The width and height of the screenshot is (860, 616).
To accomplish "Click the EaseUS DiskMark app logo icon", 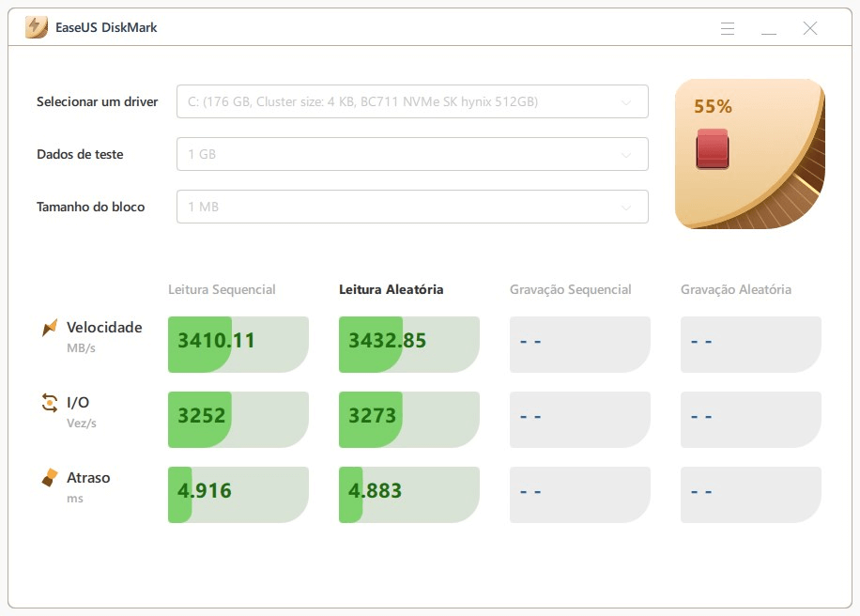I will tap(37, 27).
